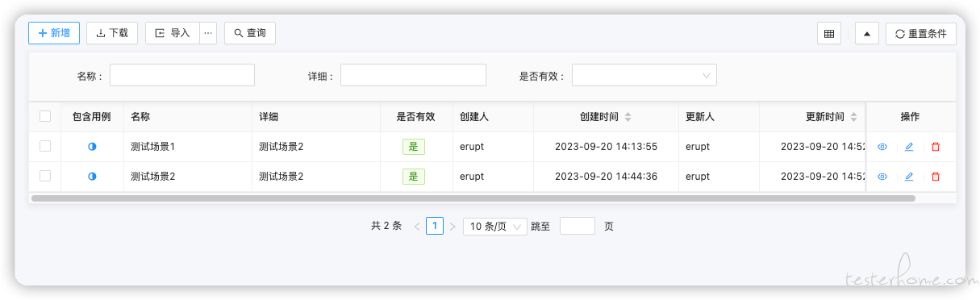The image size is (980, 300).
Task: Open the table column settings icon
Action: coord(828,34)
